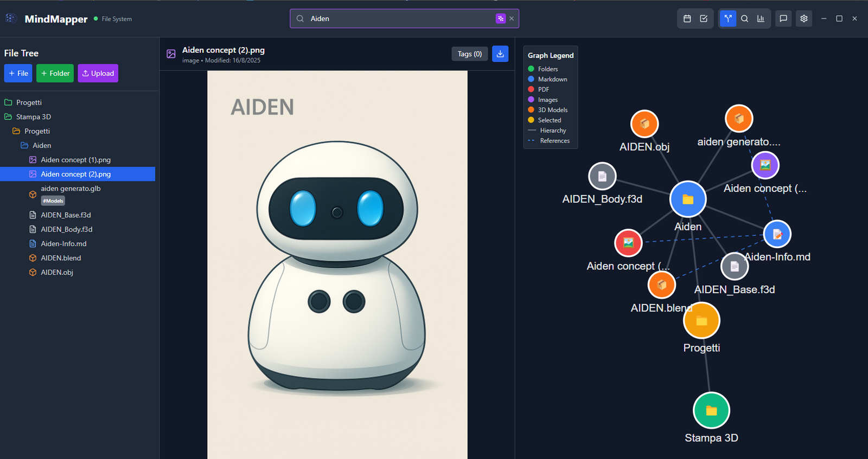Open AIDEN.blend in file tree
The height and width of the screenshot is (459, 868).
61,258
